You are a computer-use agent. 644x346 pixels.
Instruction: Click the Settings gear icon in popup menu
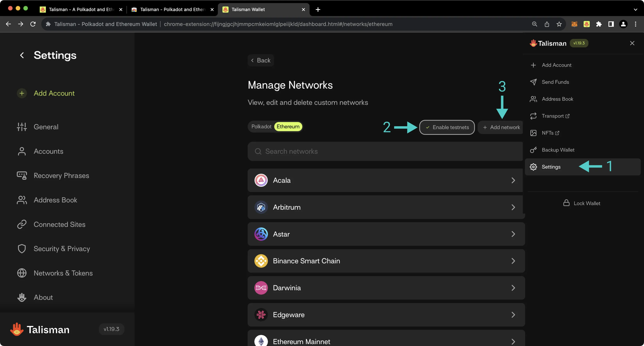coord(533,167)
